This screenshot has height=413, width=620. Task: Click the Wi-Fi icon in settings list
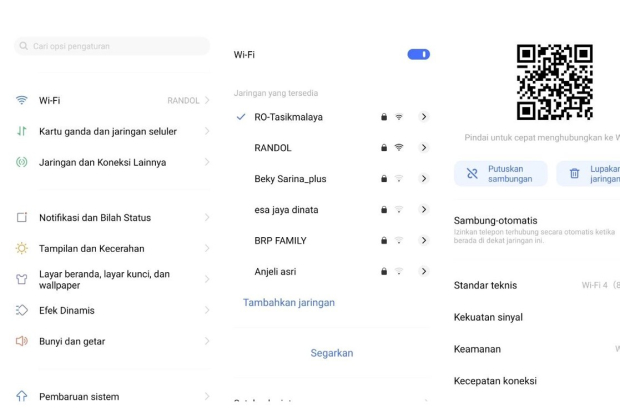[22, 101]
